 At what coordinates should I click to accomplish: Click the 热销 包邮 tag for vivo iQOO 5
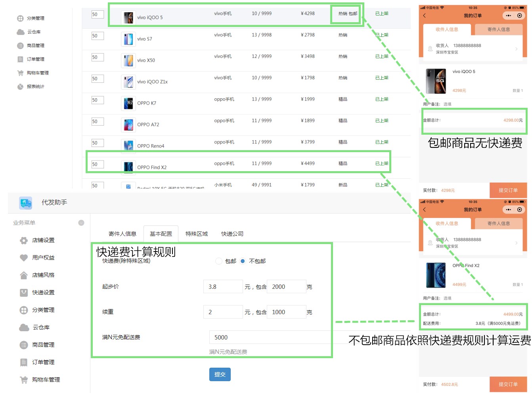(348, 14)
